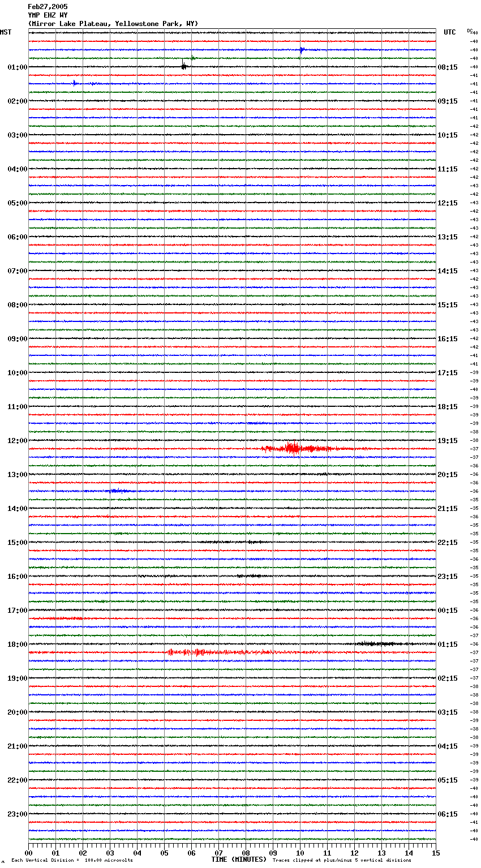This screenshot has height=868, width=481.
Task: Click the MST timezone label
Action: click(x=6, y=32)
